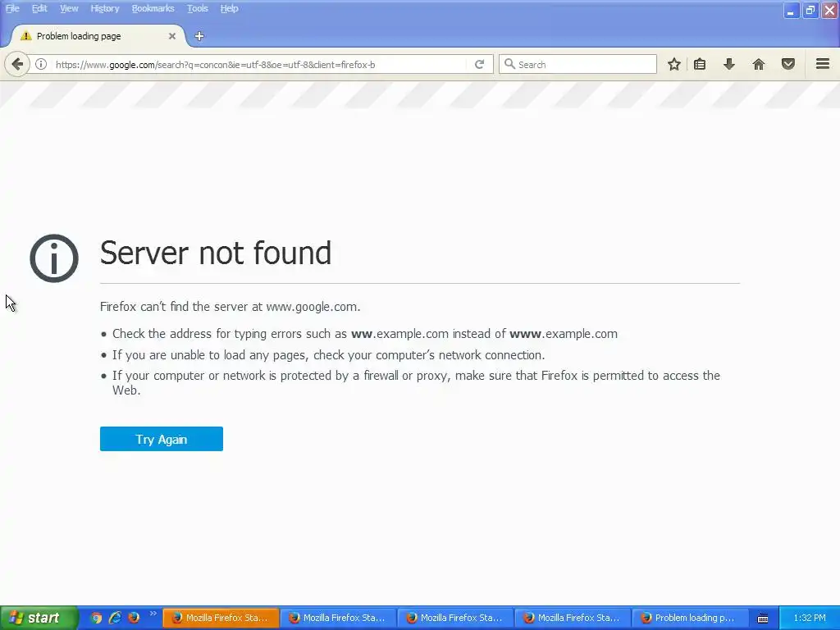Image resolution: width=840 pixels, height=630 pixels.
Task: Open site information icon in address bar
Action: pos(41,64)
